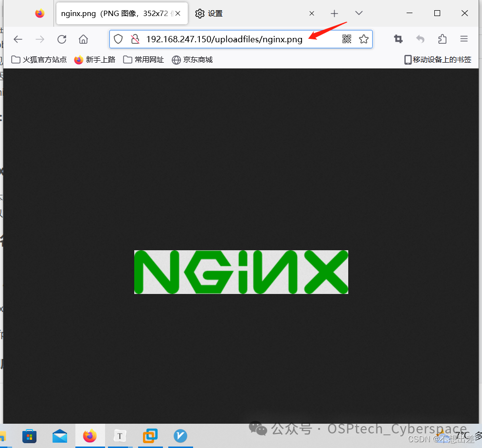Generate QR code for this page
This screenshot has width=482, height=448.
347,39
